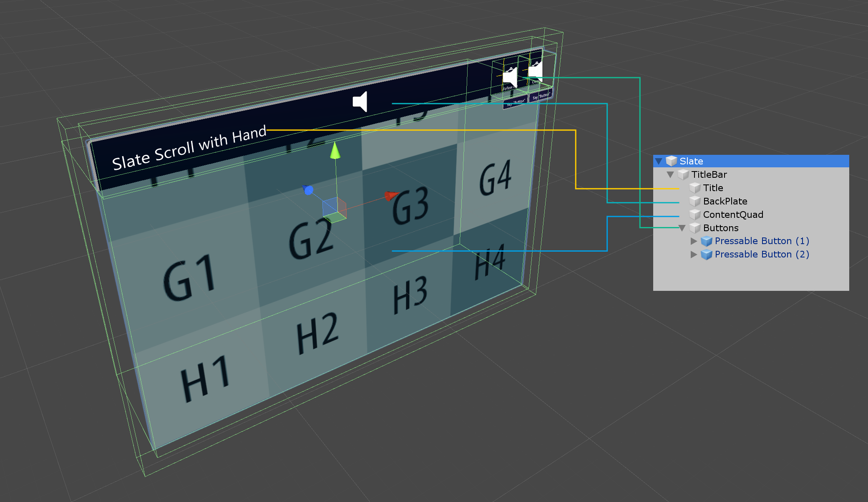Collapse the Buttons group node
This screenshot has width=868, height=502.
682,228
